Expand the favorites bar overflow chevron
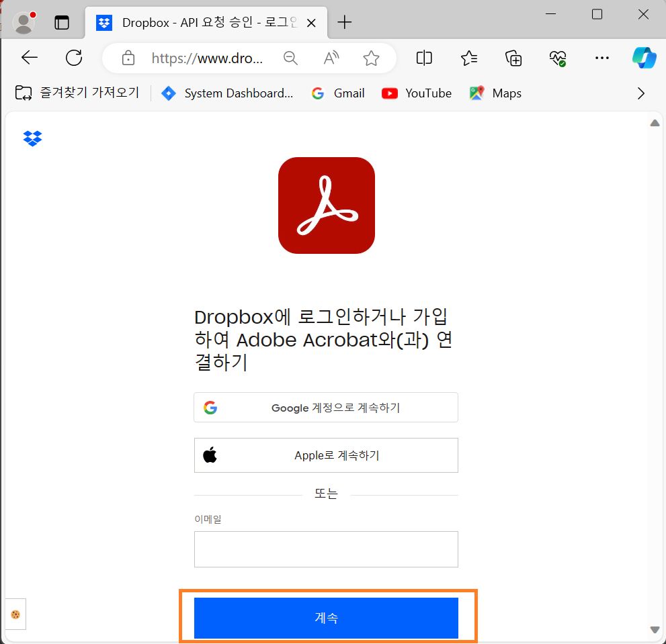Viewport: 666px width, 644px height. (641, 93)
